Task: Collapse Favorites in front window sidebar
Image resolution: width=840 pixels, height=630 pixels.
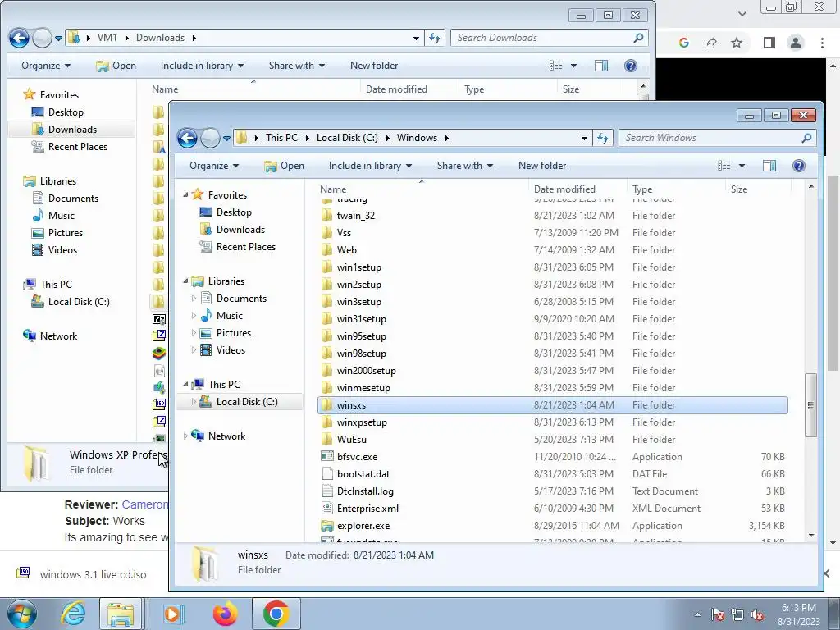Action: [x=185, y=195]
